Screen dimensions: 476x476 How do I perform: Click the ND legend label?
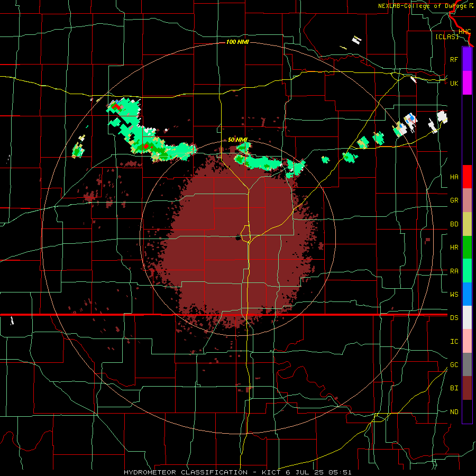454,412
